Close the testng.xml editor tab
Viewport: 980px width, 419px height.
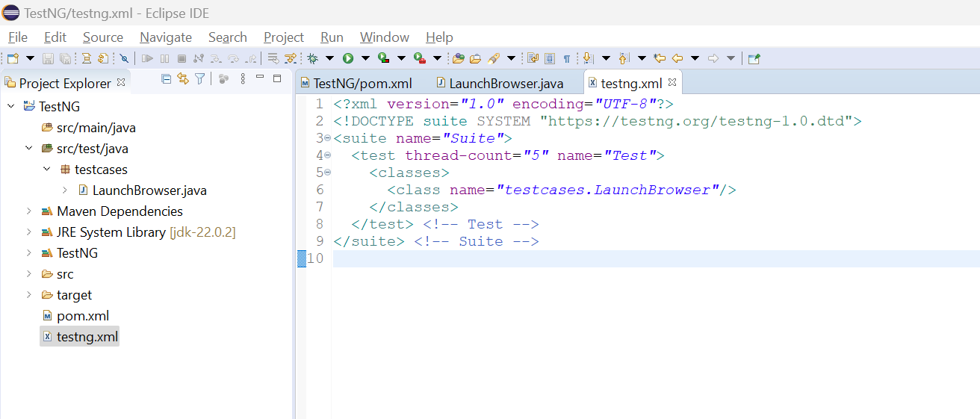tap(672, 82)
